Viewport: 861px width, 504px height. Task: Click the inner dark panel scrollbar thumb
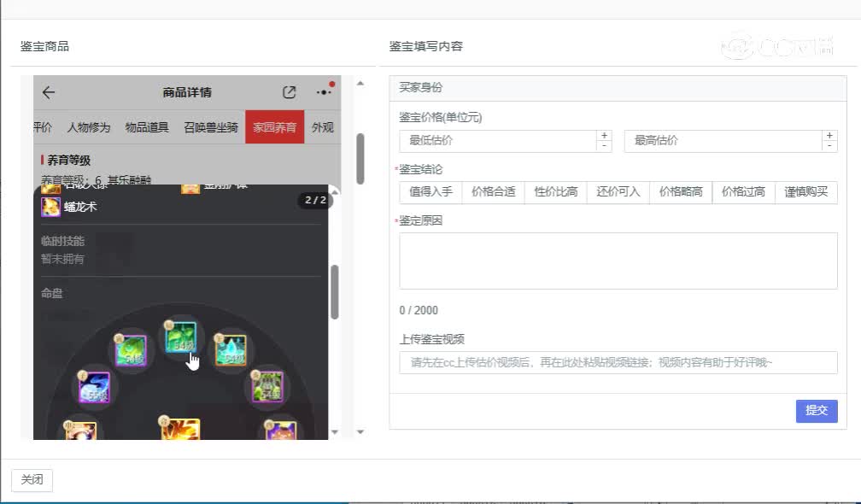click(x=335, y=292)
